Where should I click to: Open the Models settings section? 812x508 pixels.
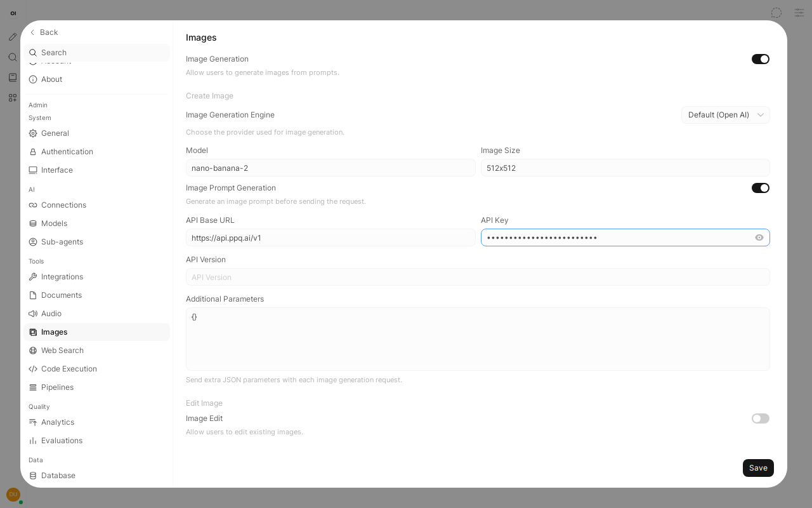point(96,224)
